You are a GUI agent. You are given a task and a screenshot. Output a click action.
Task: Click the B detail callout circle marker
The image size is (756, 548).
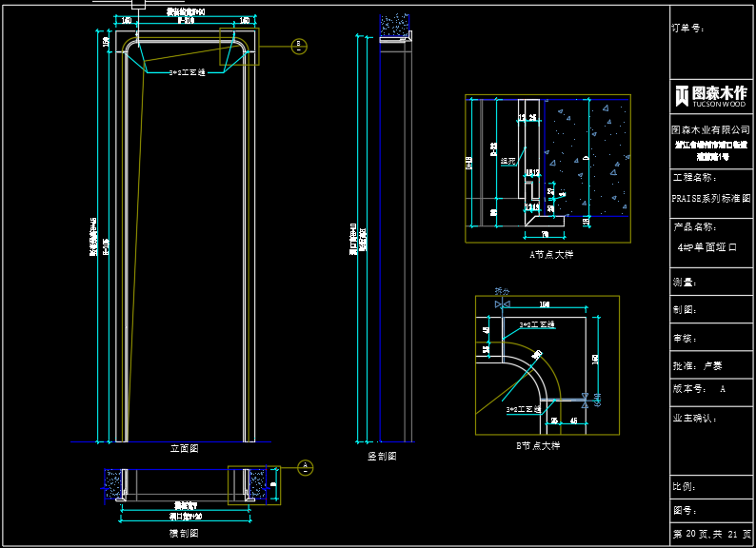[298, 45]
